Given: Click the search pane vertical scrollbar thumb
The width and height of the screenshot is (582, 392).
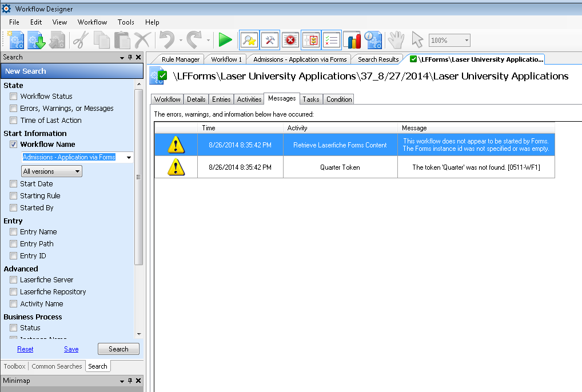Looking at the screenshot, I should (x=138, y=177).
